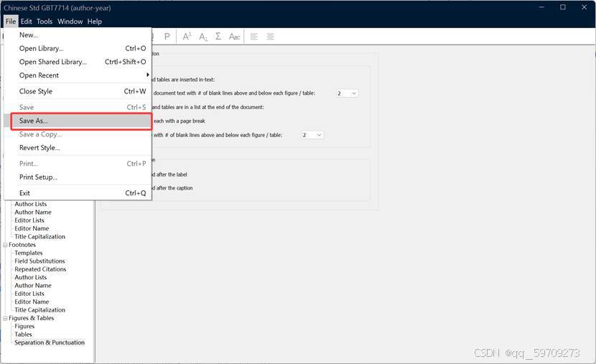
Task: Select Author Name under Footnotes
Action: [x=33, y=285]
